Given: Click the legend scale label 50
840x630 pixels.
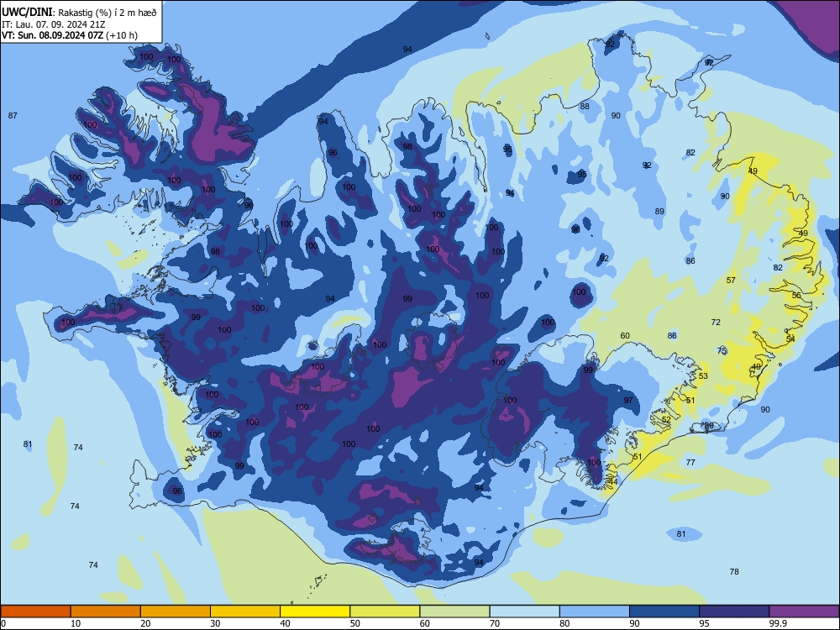Looking at the screenshot, I should 355,623.
